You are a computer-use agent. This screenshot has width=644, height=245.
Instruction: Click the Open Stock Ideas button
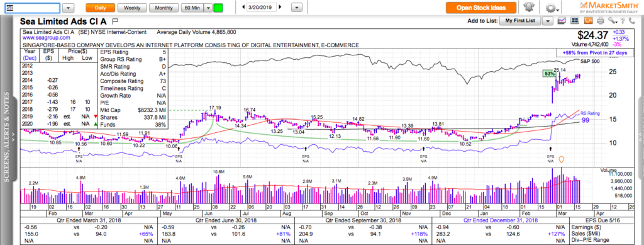(x=481, y=8)
